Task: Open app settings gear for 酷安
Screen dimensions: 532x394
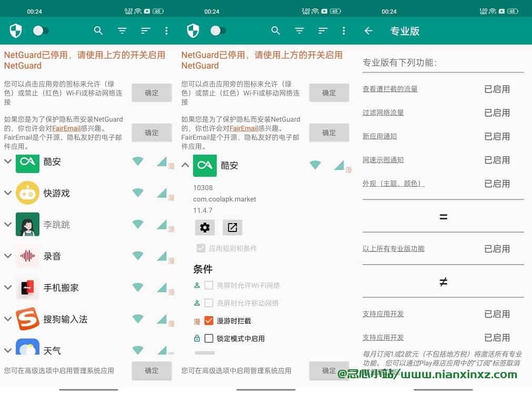Action: pos(205,227)
